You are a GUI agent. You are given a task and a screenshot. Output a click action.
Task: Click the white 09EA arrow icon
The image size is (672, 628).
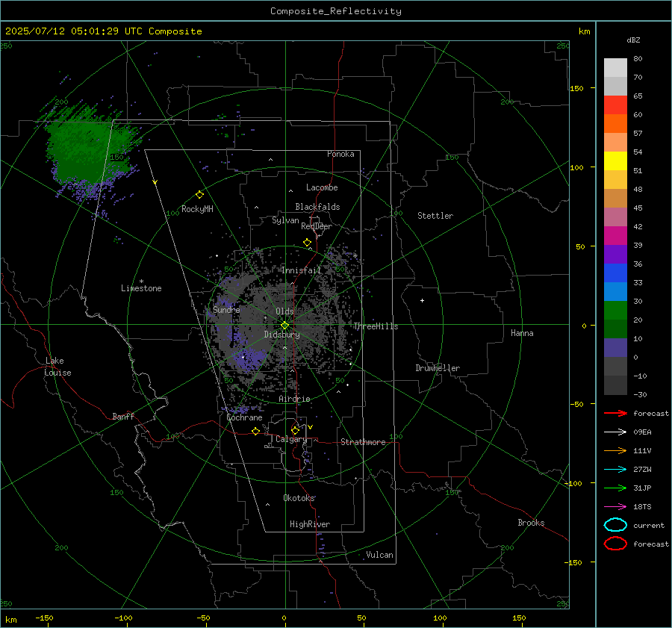[x=615, y=432]
